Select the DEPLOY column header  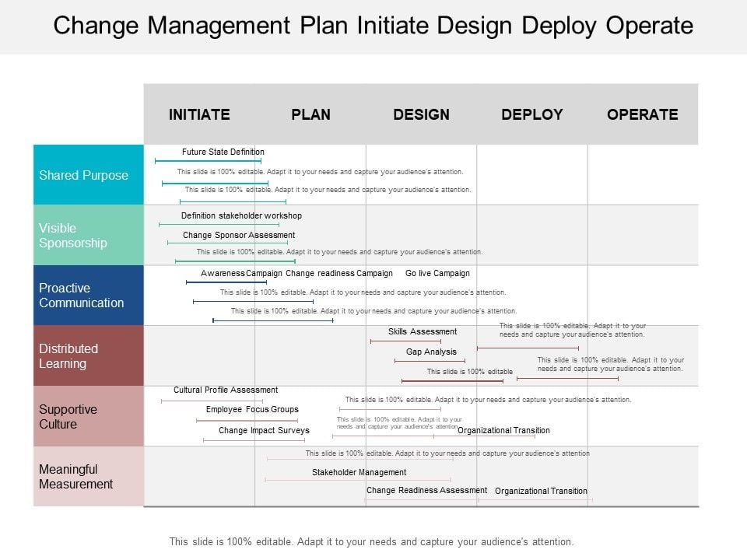(531, 114)
